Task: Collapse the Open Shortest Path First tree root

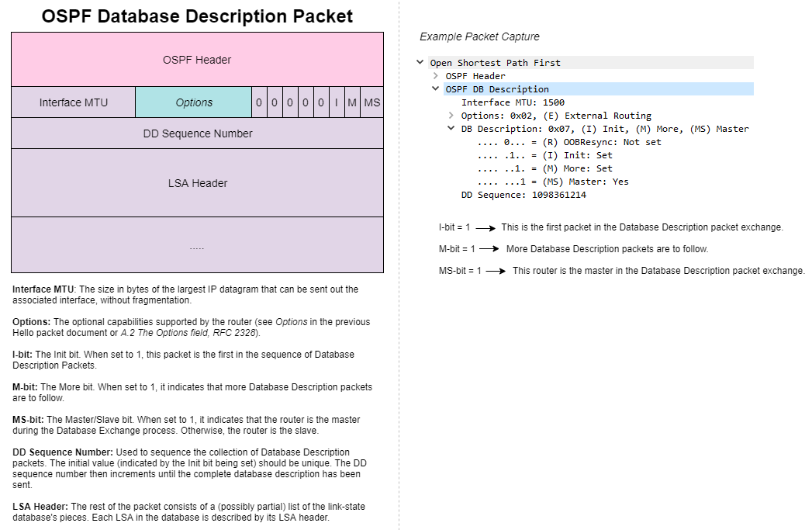Action: pyautogui.click(x=420, y=62)
